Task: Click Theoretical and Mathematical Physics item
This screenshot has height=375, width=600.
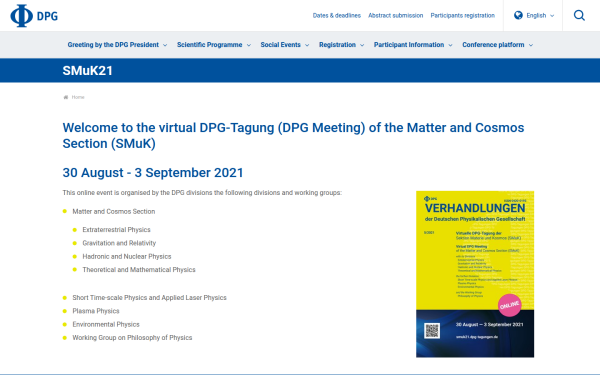Action: point(139,270)
